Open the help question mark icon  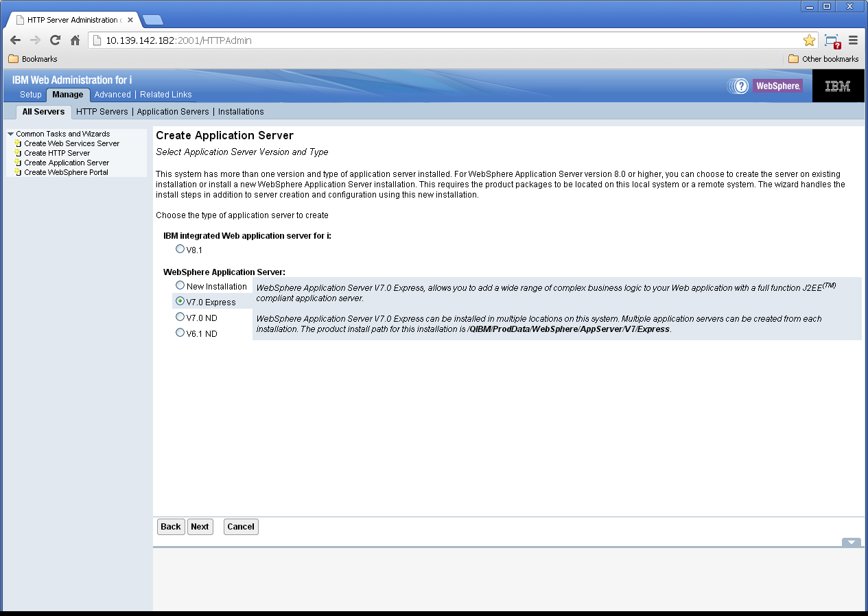click(x=740, y=86)
